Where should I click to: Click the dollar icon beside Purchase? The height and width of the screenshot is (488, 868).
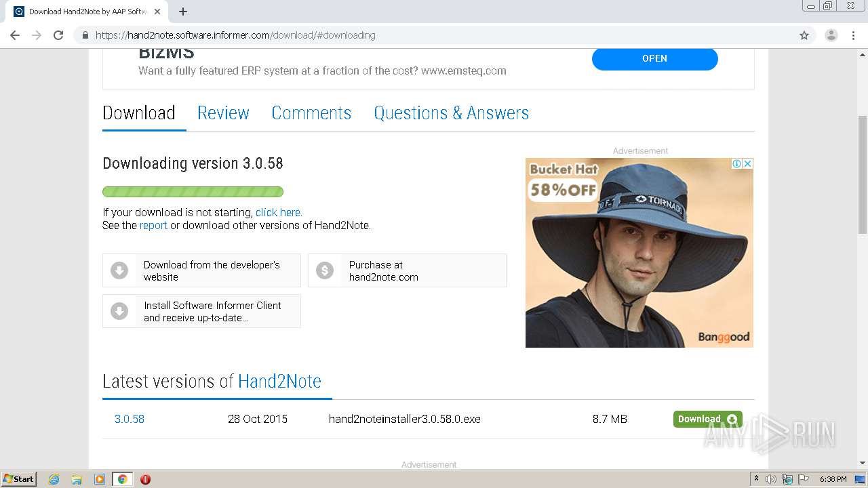click(x=325, y=270)
